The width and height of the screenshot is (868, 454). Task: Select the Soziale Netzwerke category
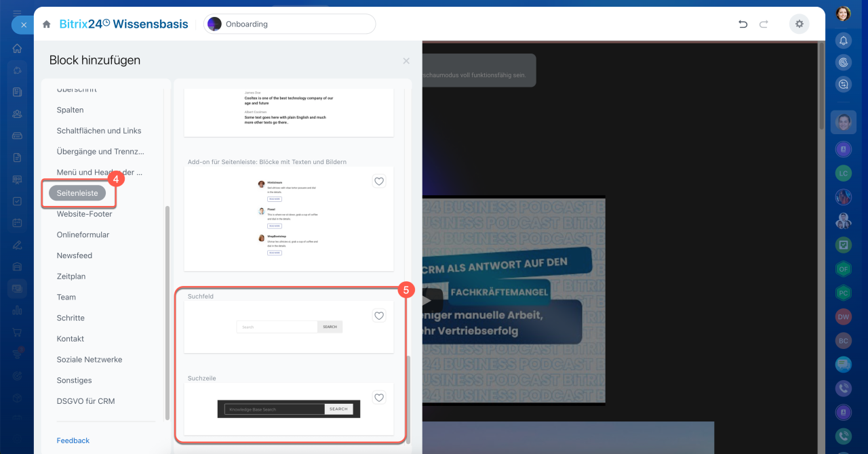(x=90, y=360)
